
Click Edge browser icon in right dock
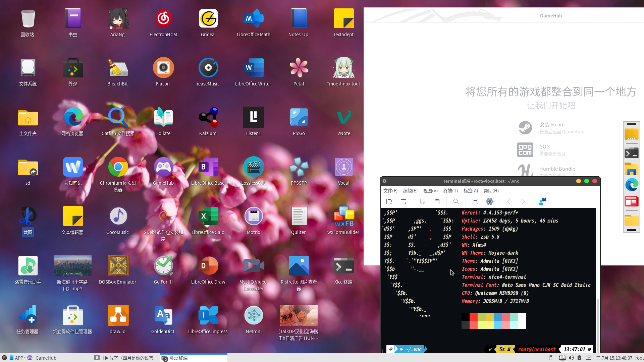(632, 185)
